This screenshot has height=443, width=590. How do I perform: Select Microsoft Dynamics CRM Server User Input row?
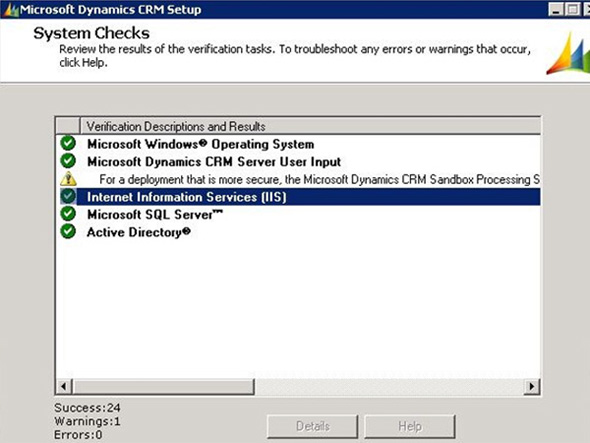click(298, 161)
